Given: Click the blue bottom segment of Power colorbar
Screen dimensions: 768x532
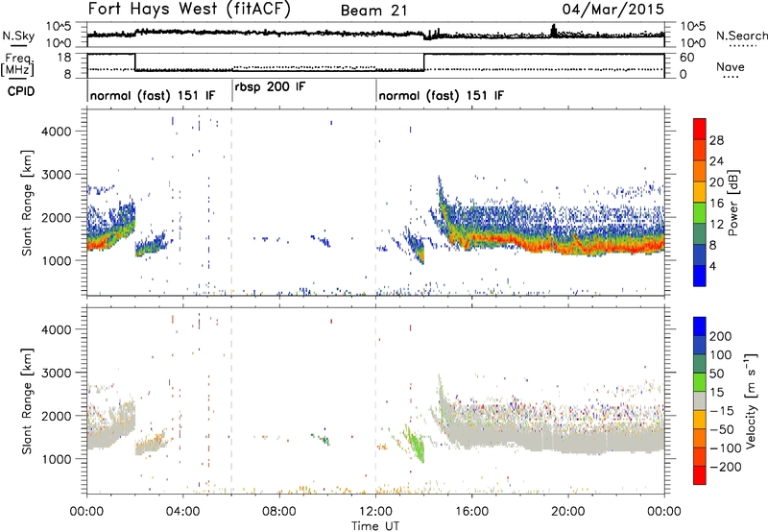Looking at the screenshot, I should (700, 276).
